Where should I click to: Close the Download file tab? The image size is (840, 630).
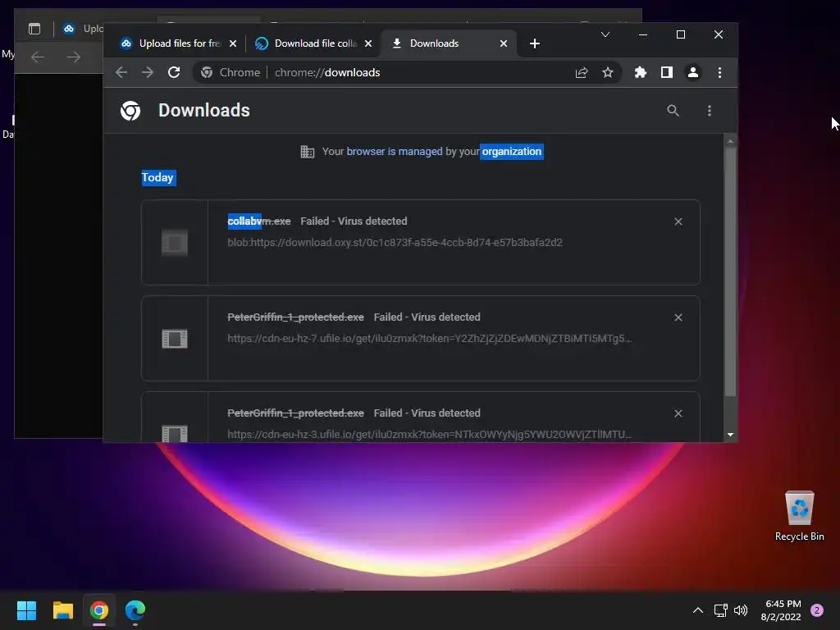368,43
